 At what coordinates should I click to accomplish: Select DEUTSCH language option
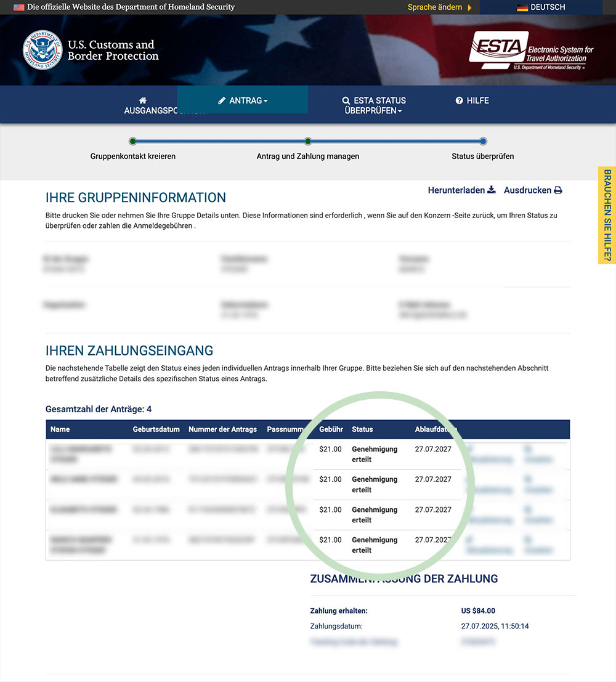(x=541, y=7)
